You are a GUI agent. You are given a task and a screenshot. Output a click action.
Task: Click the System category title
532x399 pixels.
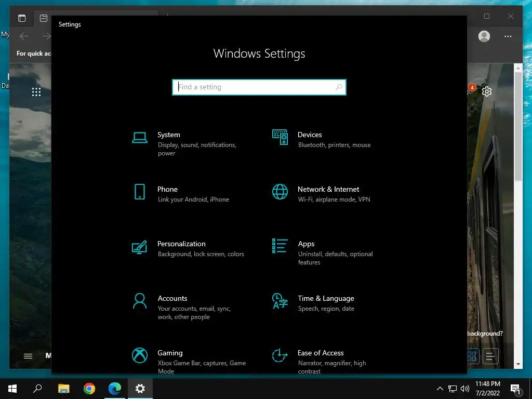[169, 135]
